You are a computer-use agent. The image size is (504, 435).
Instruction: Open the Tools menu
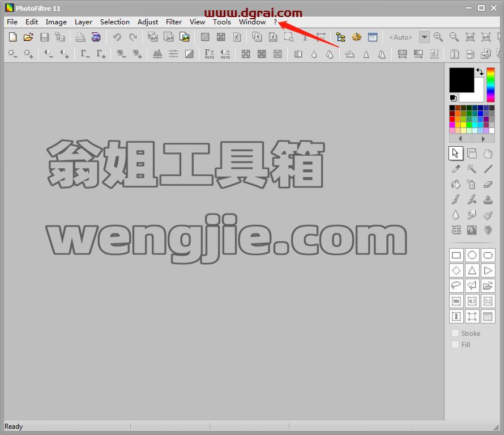click(x=222, y=22)
